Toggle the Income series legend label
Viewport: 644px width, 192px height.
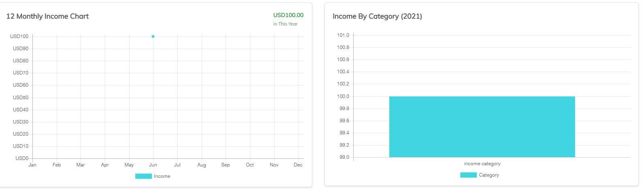point(162,176)
